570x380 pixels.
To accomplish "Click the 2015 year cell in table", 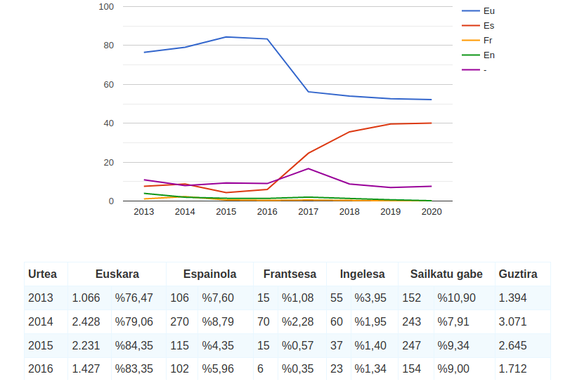I will [46, 345].
